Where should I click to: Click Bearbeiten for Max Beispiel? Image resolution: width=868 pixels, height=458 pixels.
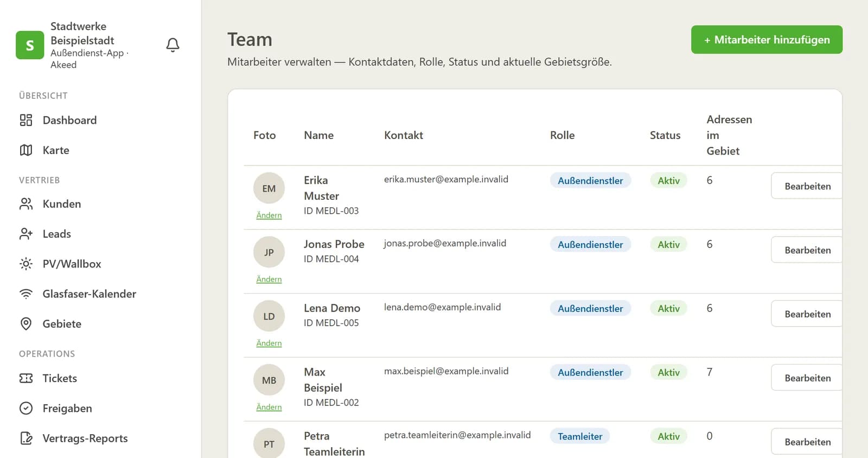(807, 378)
